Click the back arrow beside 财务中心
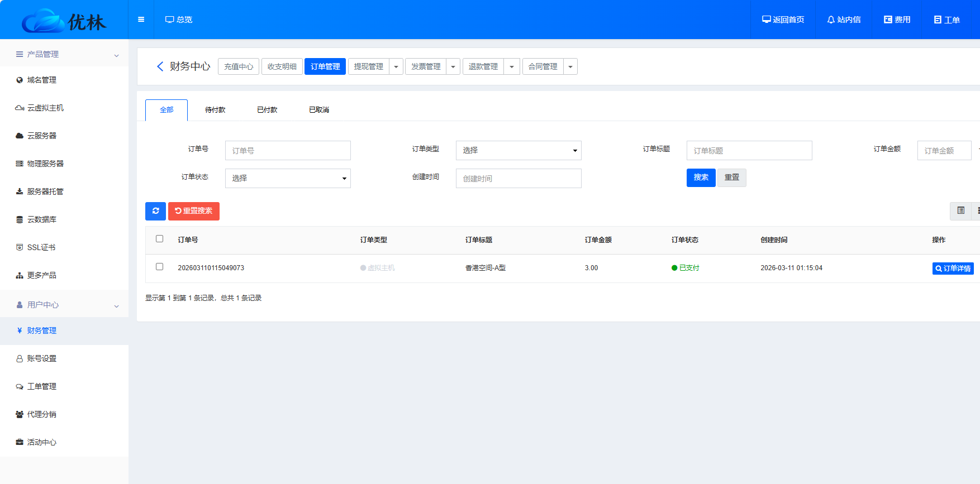 coord(160,66)
